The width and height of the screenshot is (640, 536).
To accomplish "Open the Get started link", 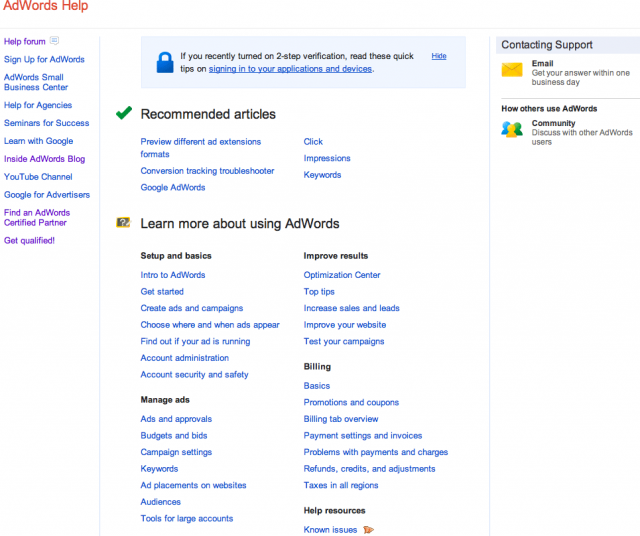I will [162, 291].
